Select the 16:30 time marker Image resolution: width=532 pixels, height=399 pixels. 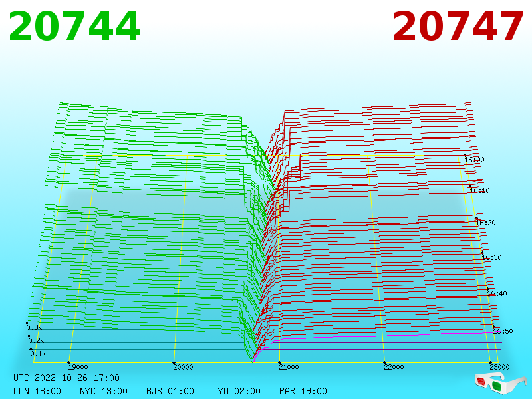(491, 257)
